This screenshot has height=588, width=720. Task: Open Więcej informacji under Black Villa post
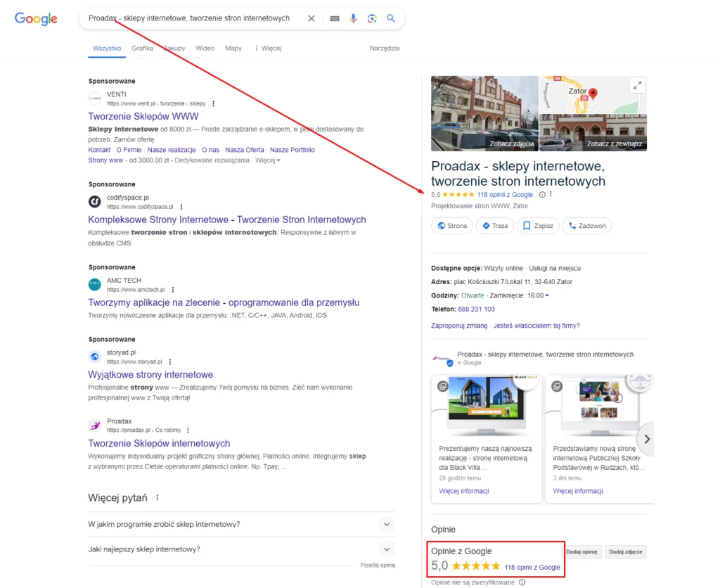coord(464,491)
